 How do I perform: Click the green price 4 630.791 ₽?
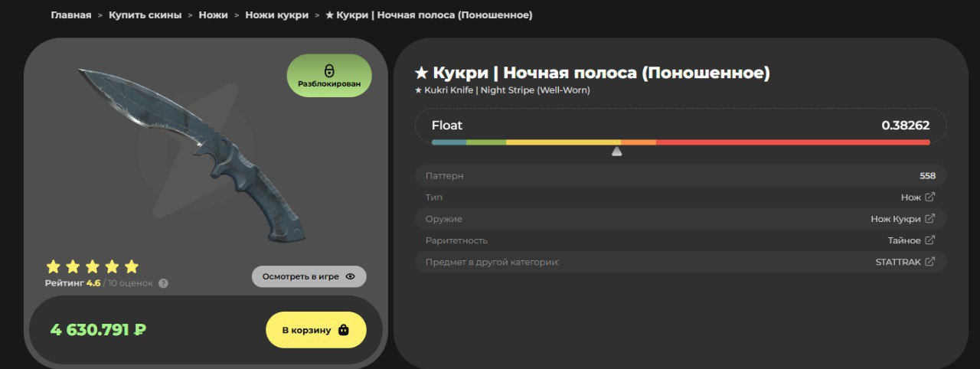click(x=98, y=330)
